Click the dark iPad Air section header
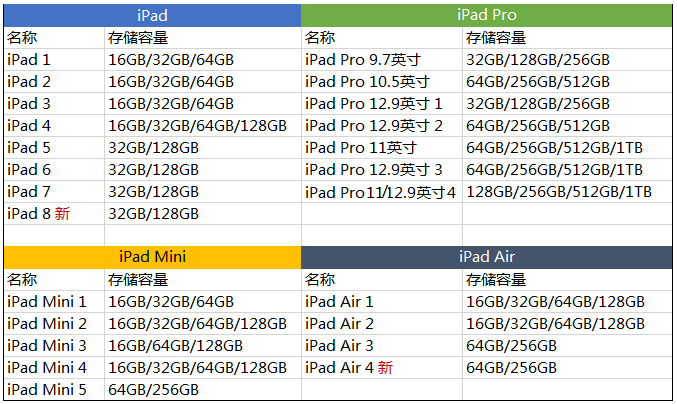This screenshot has width=677, height=404. pos(487,257)
